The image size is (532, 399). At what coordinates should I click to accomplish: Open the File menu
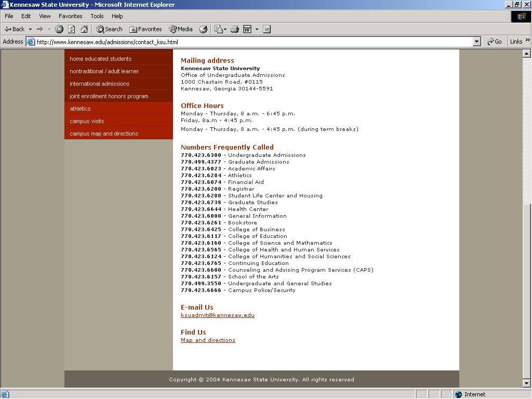tap(9, 16)
